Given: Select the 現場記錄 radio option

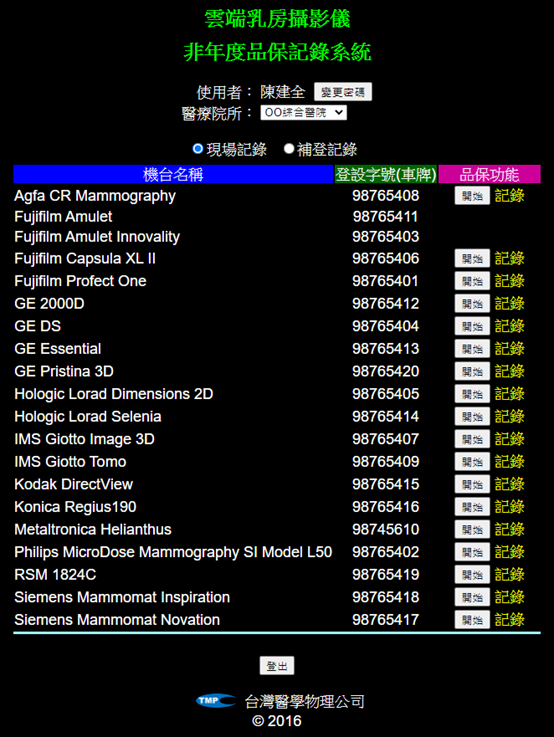Looking at the screenshot, I should pyautogui.click(x=198, y=149).
